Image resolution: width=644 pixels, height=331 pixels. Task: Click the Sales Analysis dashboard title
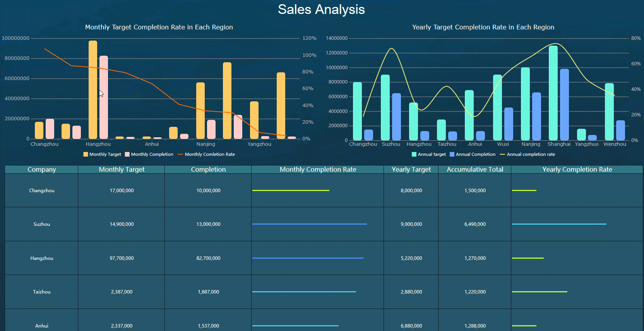click(321, 10)
